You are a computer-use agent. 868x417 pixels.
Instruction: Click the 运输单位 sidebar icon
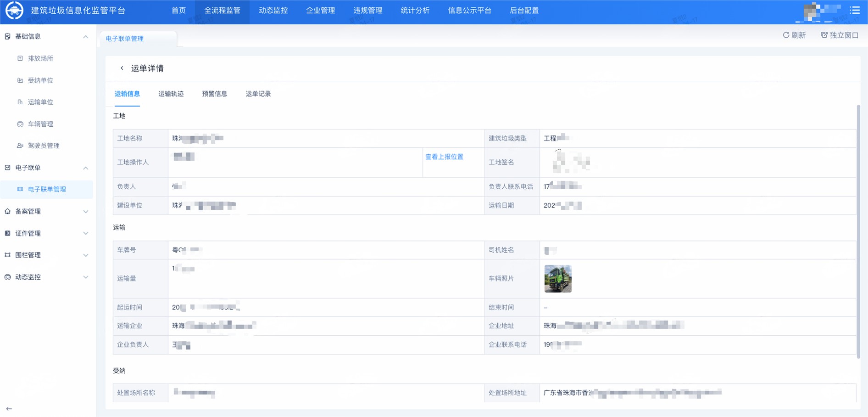19,102
